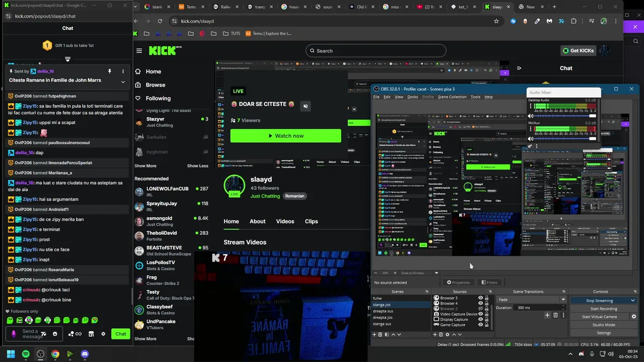Open OBS File menu
The width and height of the screenshot is (644, 362).
[x=376, y=97]
